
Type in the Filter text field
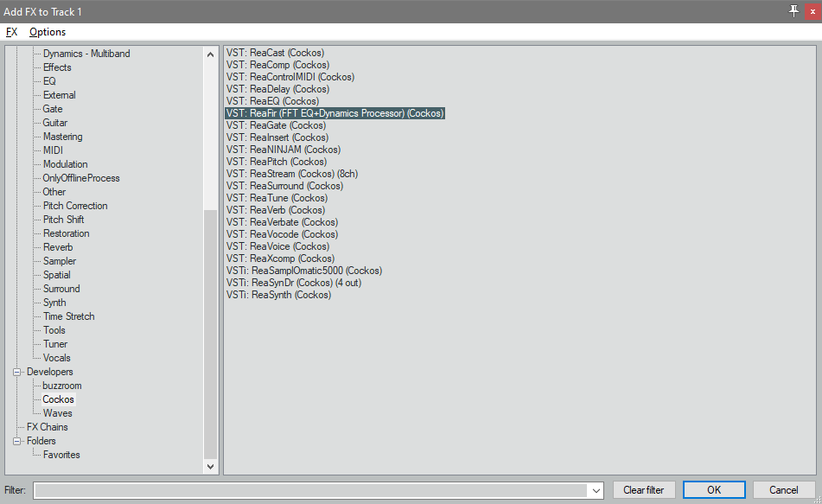[x=311, y=490]
